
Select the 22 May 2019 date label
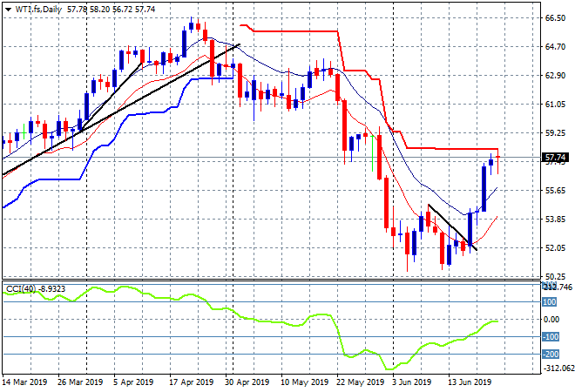pyautogui.click(x=361, y=382)
